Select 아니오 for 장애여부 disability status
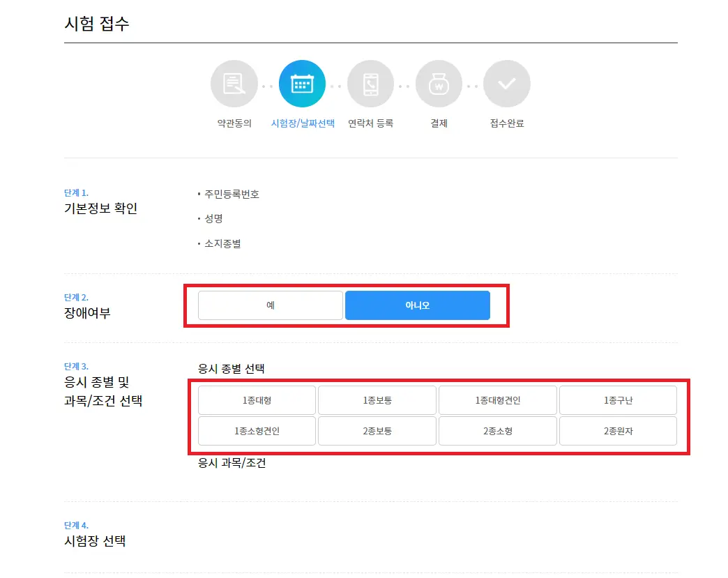This screenshot has width=728, height=578. [x=418, y=305]
